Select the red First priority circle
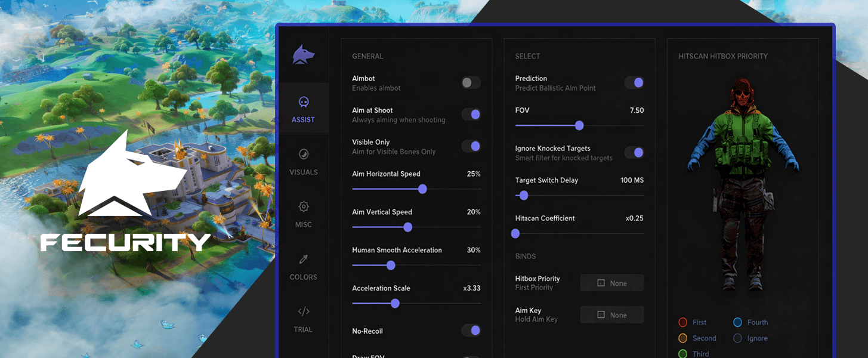 tap(683, 322)
